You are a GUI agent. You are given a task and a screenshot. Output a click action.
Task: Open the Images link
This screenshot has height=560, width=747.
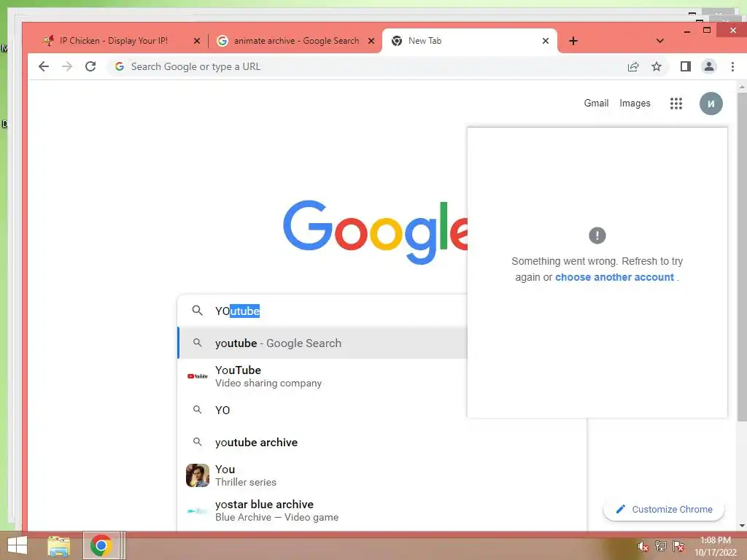coord(635,104)
